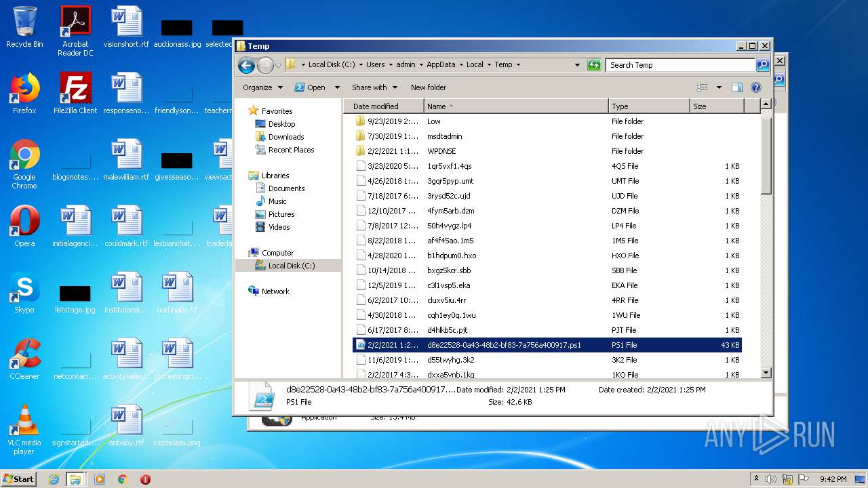The image size is (868, 488).
Task: Sort by the Type column header
Action: [x=649, y=106]
